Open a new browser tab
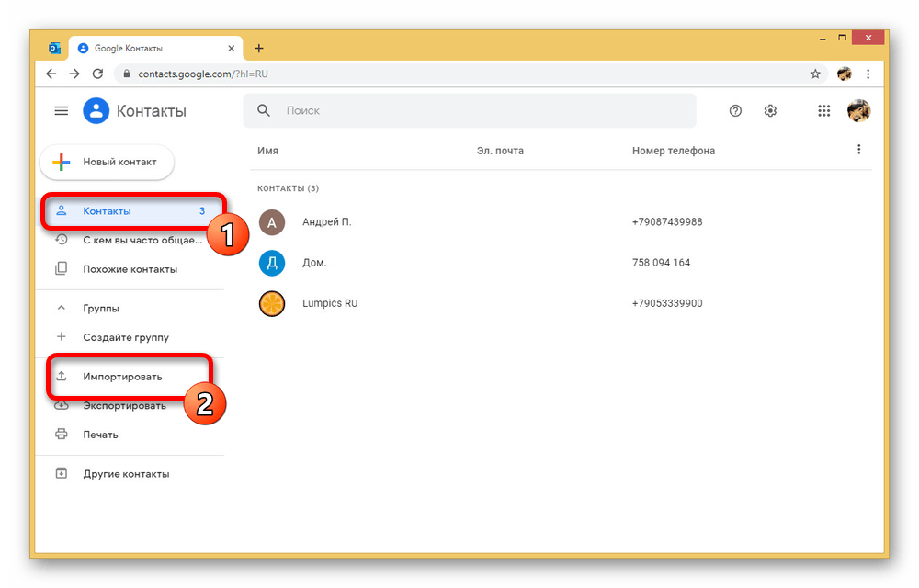The width and height of the screenshot is (919, 588). click(x=259, y=48)
